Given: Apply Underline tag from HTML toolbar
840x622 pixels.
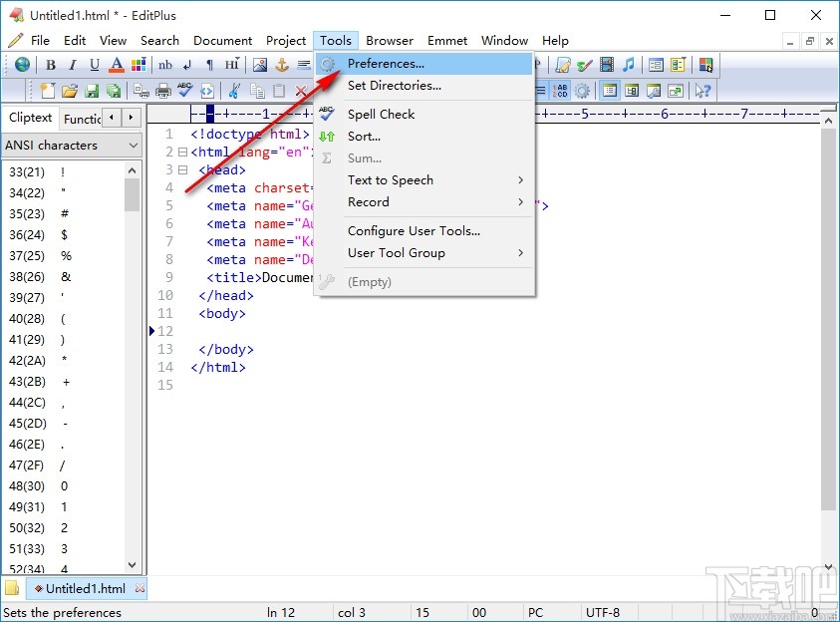Looking at the screenshot, I should (x=95, y=65).
